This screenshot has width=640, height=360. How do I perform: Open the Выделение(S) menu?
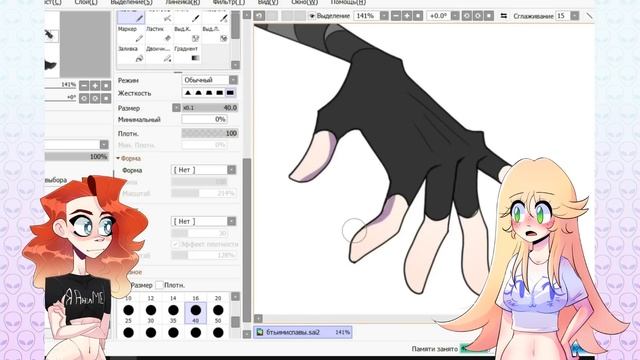coord(131,2)
